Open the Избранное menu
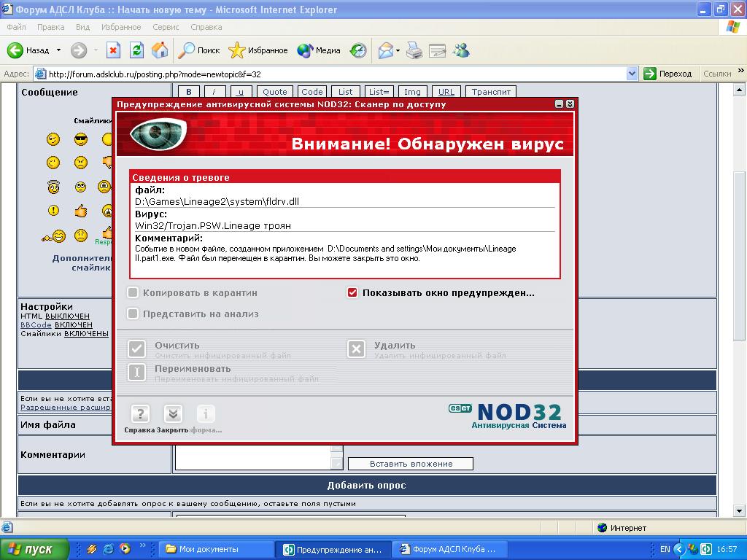The height and width of the screenshot is (560, 747). point(121,27)
